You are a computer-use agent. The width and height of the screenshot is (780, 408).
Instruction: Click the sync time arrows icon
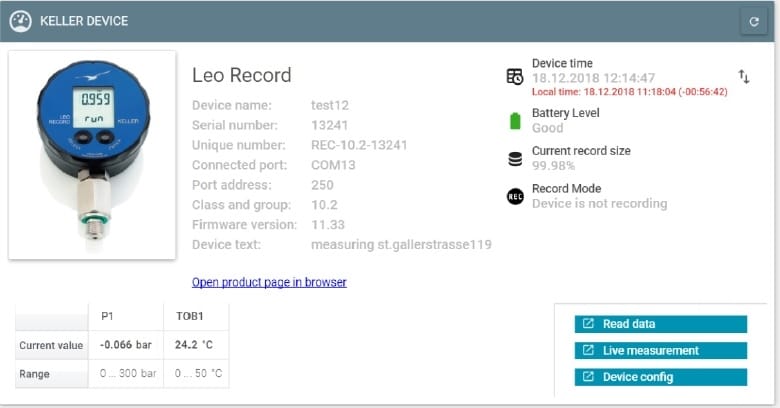pos(744,77)
